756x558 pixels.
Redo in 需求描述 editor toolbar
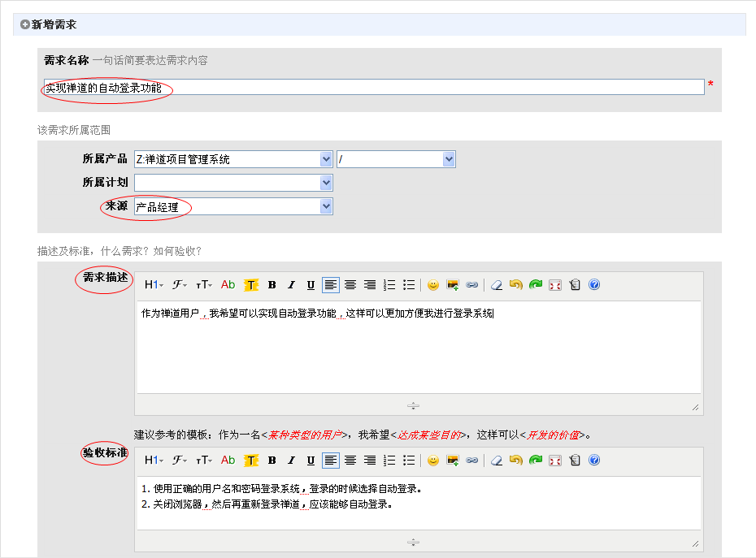(536, 285)
